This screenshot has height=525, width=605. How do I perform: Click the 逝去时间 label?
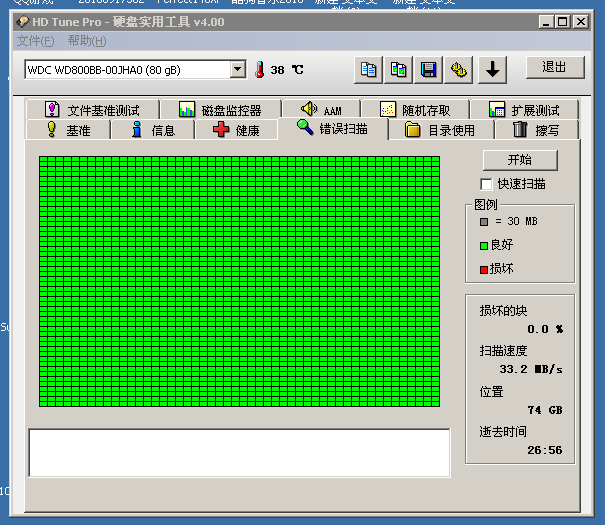(x=503, y=431)
